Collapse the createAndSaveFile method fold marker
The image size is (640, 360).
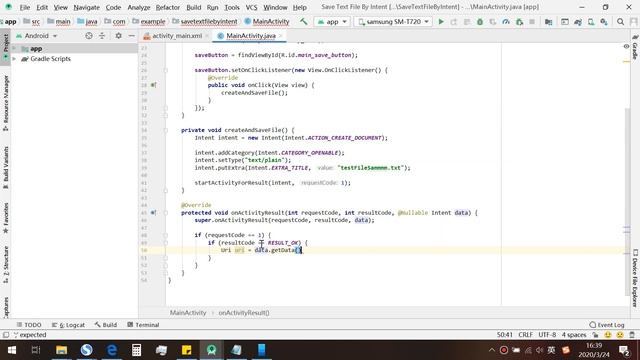pyautogui.click(x=165, y=130)
